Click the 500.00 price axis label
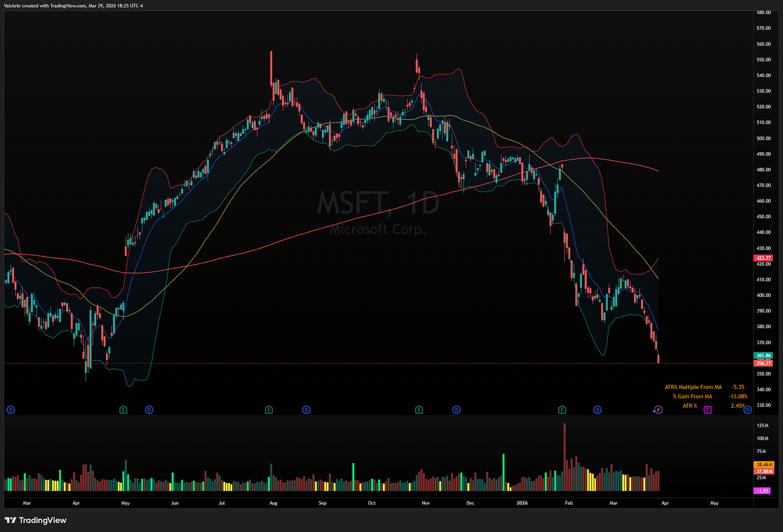 [x=764, y=138]
